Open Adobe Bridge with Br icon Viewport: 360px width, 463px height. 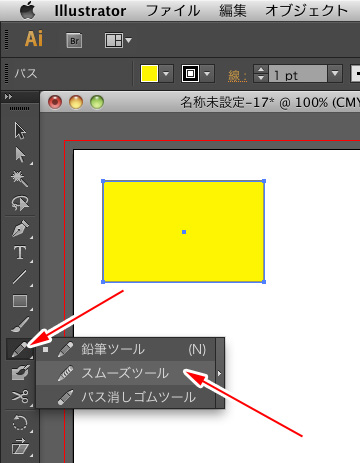(x=74, y=41)
